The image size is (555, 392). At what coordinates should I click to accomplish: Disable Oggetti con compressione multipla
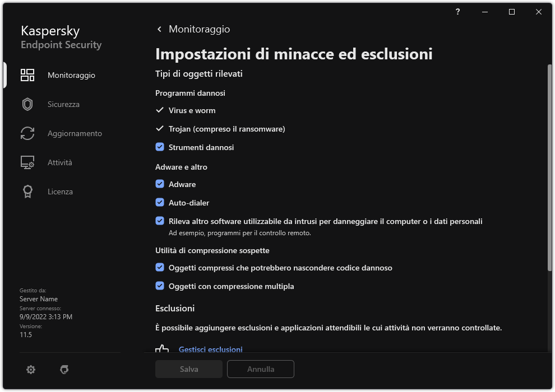pyautogui.click(x=160, y=286)
